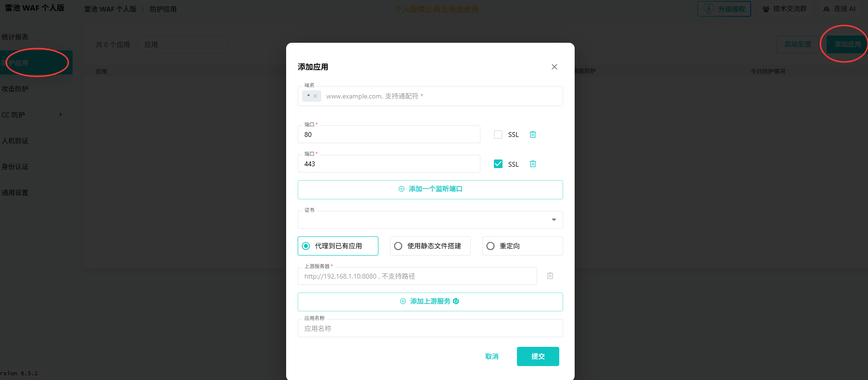Open 连接 AI in top bar
Image resolution: width=868 pixels, height=380 pixels.
839,9
